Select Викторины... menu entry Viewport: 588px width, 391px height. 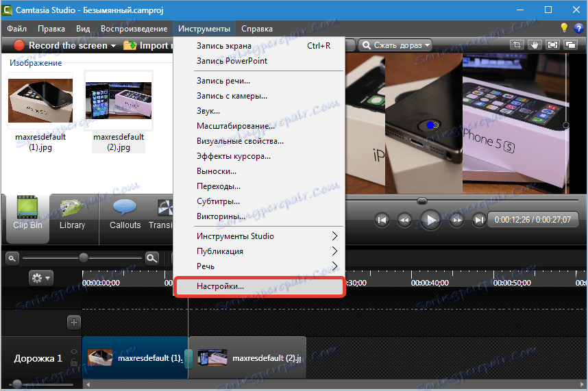(x=259, y=216)
